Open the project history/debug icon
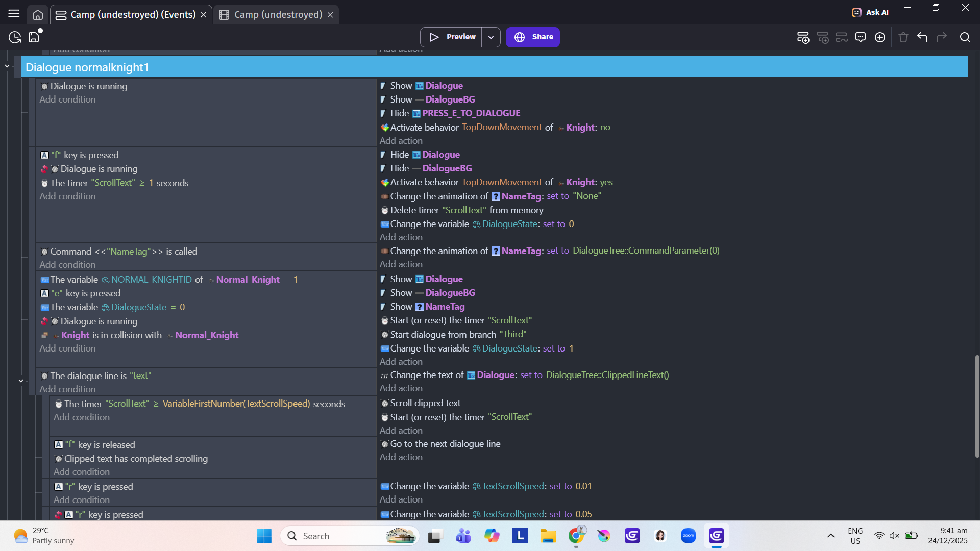980x551 pixels. (15, 37)
